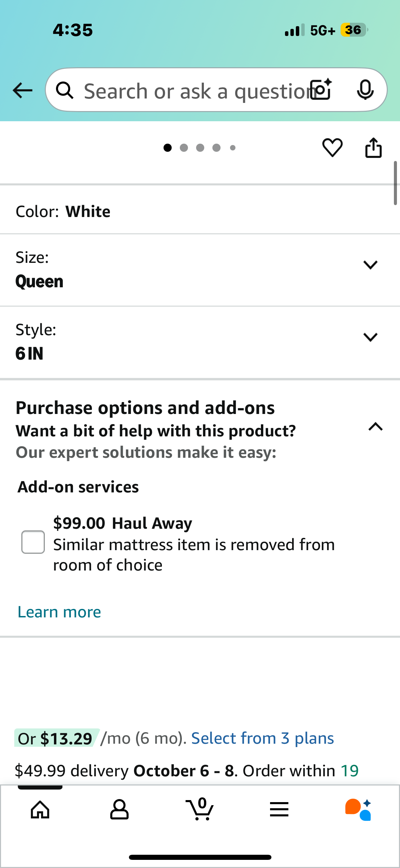The height and width of the screenshot is (868, 400).
Task: Click the page scrollbar on right edge
Action: (395, 183)
